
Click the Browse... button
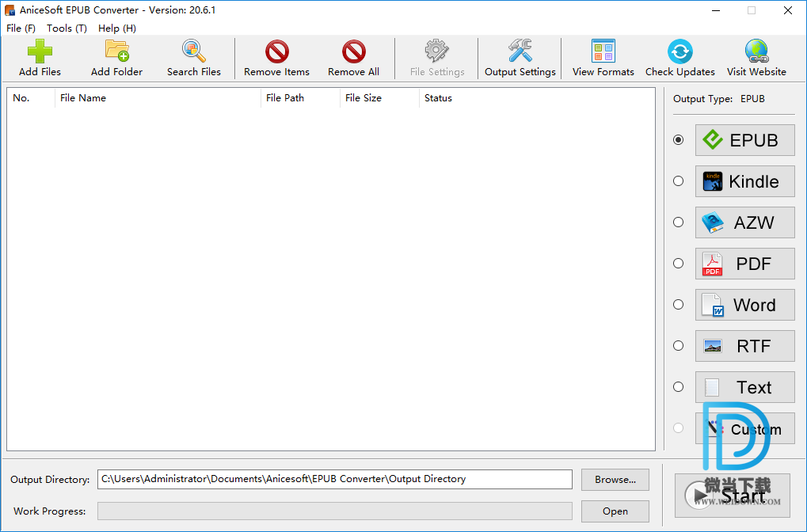click(x=615, y=480)
